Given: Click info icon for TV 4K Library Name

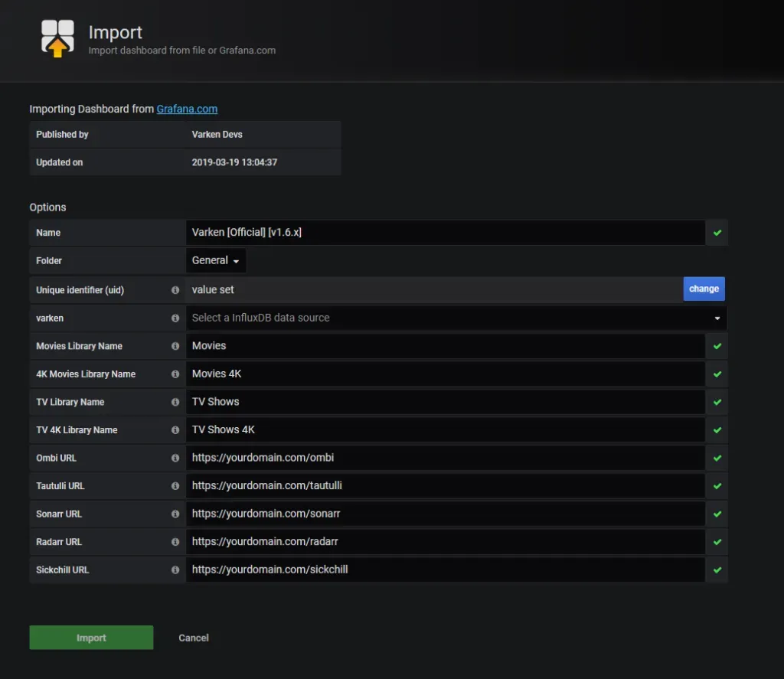Looking at the screenshot, I should [175, 430].
